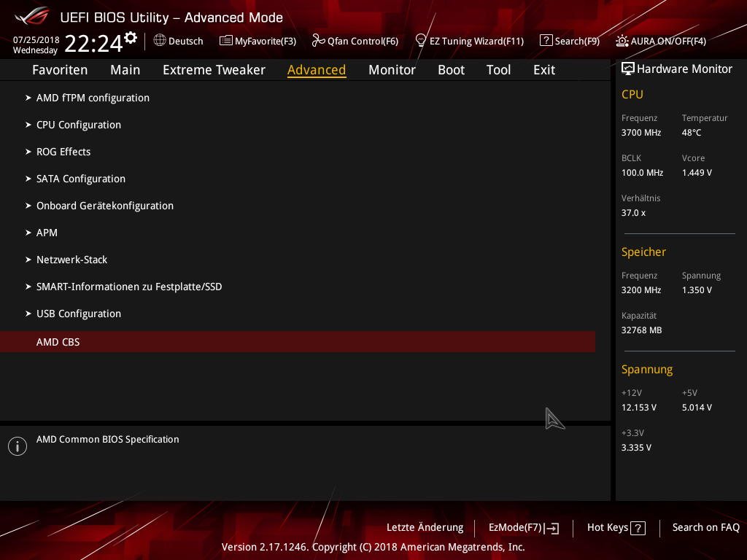This screenshot has width=747, height=560.
Task: Click the AURA light icon
Action: [x=622, y=41]
